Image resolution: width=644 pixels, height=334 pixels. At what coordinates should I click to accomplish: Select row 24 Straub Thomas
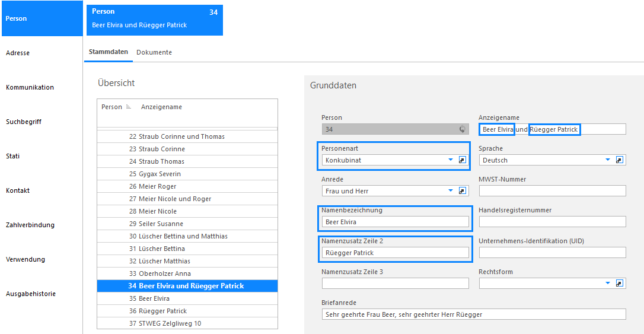click(x=187, y=161)
